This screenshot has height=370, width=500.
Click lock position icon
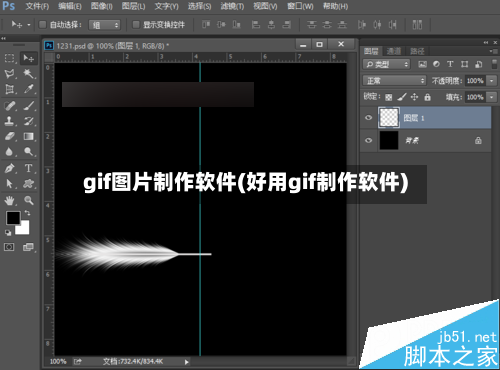click(414, 97)
